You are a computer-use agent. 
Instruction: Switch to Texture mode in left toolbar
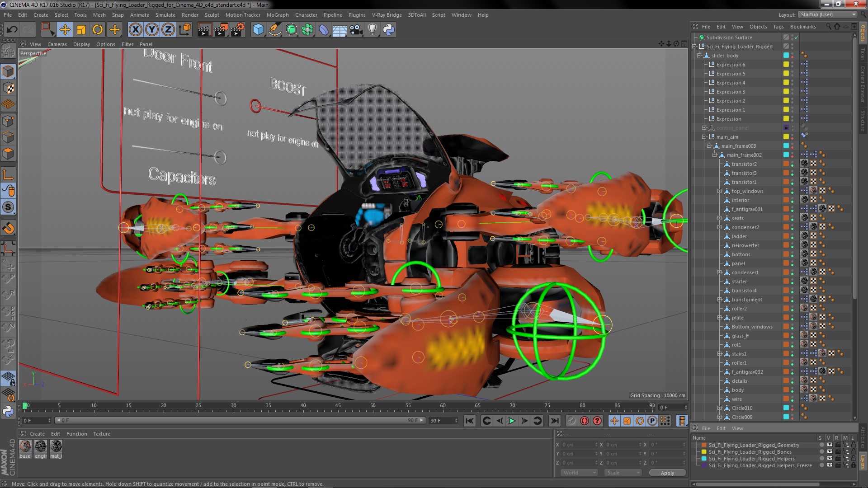(8, 88)
